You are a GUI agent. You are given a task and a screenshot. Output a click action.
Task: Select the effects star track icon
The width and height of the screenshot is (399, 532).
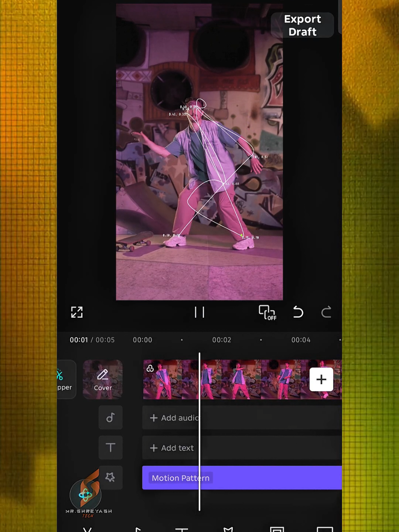pyautogui.click(x=110, y=477)
